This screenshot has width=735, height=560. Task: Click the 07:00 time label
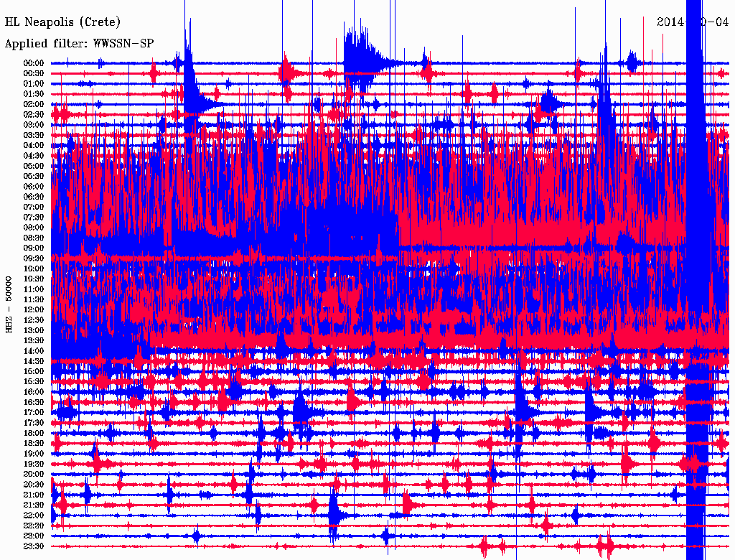[x=34, y=207]
